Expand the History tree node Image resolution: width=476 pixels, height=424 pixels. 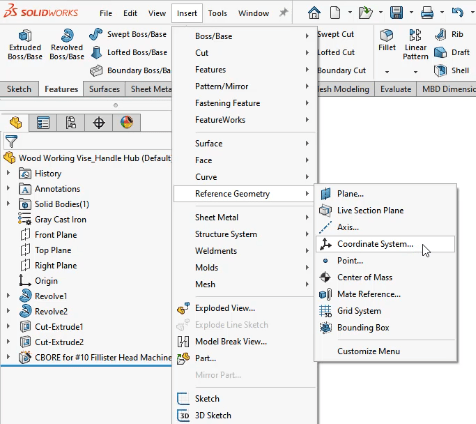[8, 173]
